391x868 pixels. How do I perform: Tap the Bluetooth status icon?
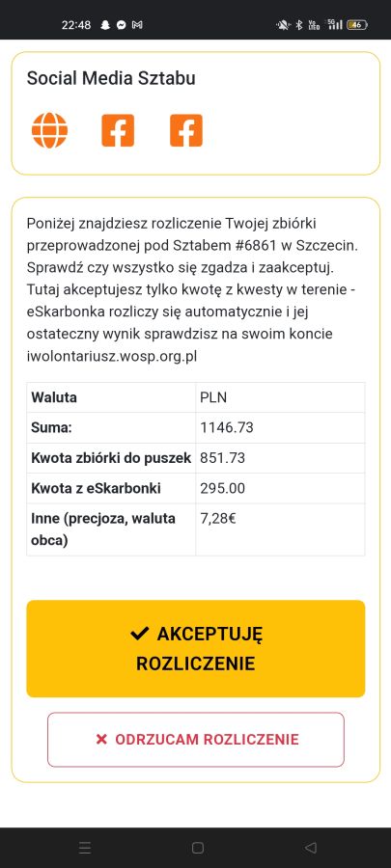298,25
